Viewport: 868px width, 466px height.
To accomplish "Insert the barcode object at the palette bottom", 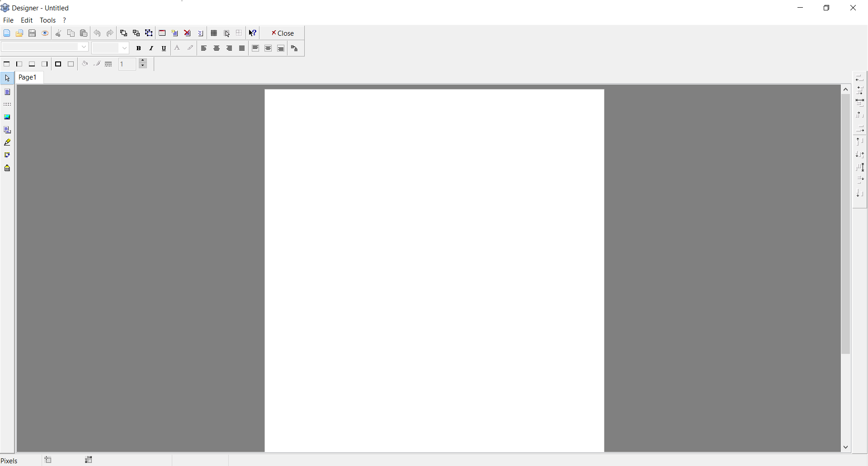I will (7, 168).
